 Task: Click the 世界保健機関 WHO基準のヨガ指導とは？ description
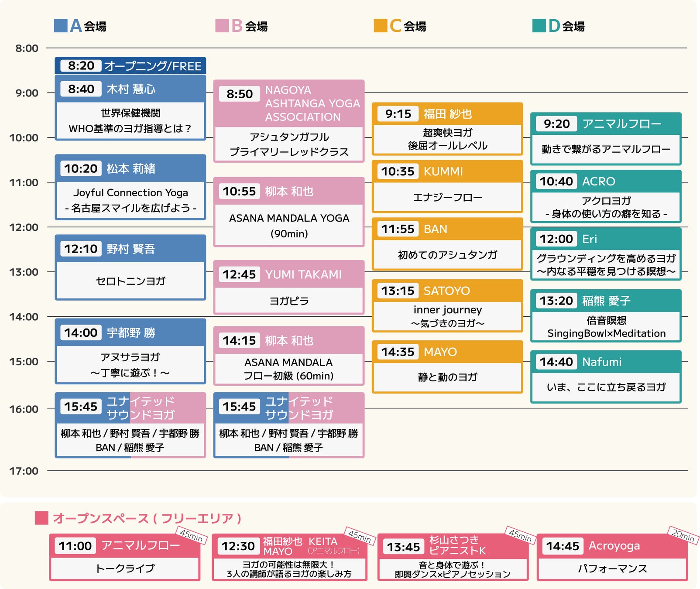[130, 121]
